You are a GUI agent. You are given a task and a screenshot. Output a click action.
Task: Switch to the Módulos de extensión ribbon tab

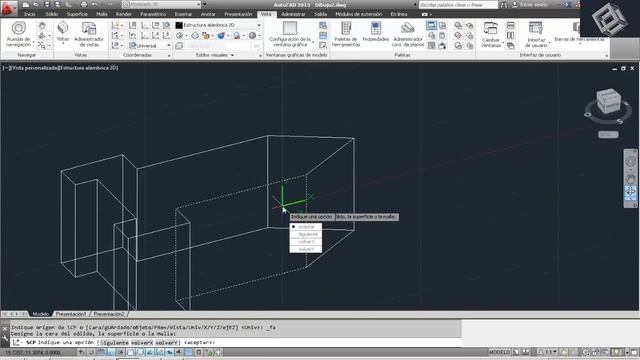(359, 14)
